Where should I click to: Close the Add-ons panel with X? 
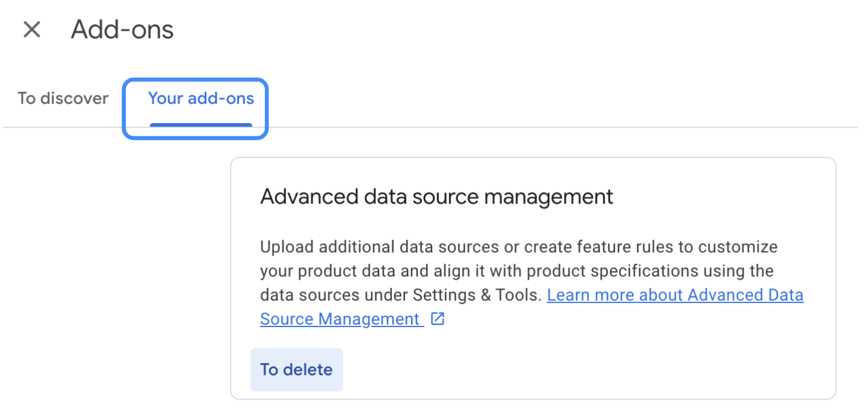31,30
